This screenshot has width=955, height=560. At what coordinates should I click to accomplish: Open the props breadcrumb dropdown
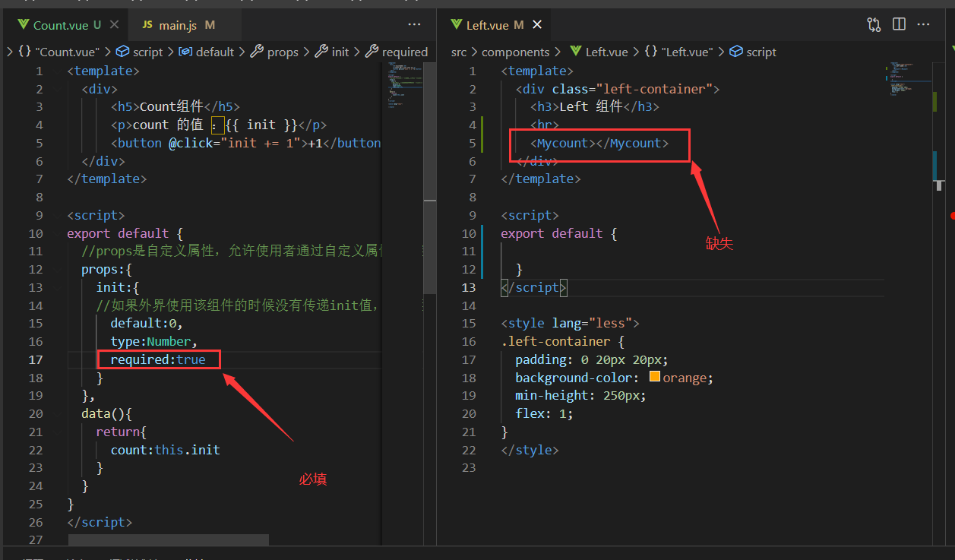(x=283, y=52)
